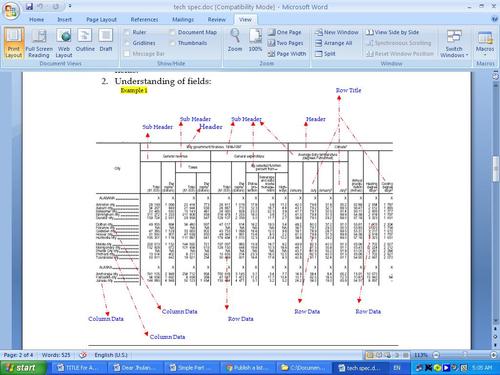Switch to Web Layout view
The image size is (500, 375).
click(x=64, y=43)
